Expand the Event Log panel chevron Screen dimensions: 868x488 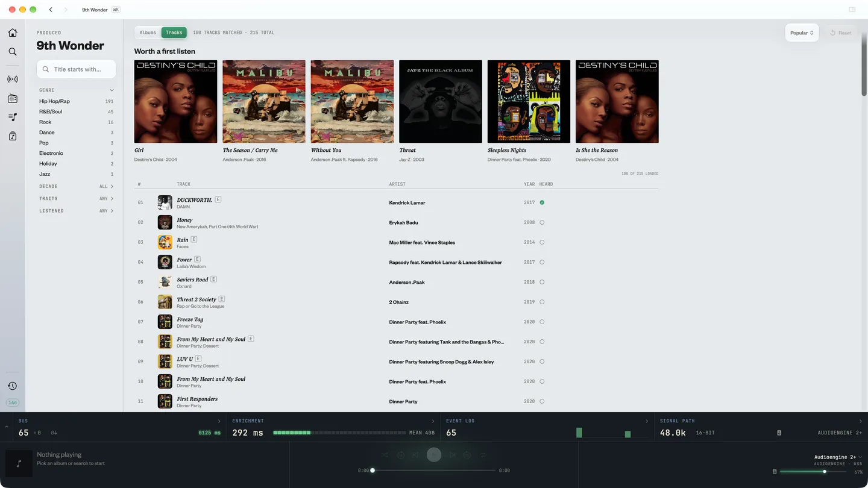pyautogui.click(x=647, y=421)
